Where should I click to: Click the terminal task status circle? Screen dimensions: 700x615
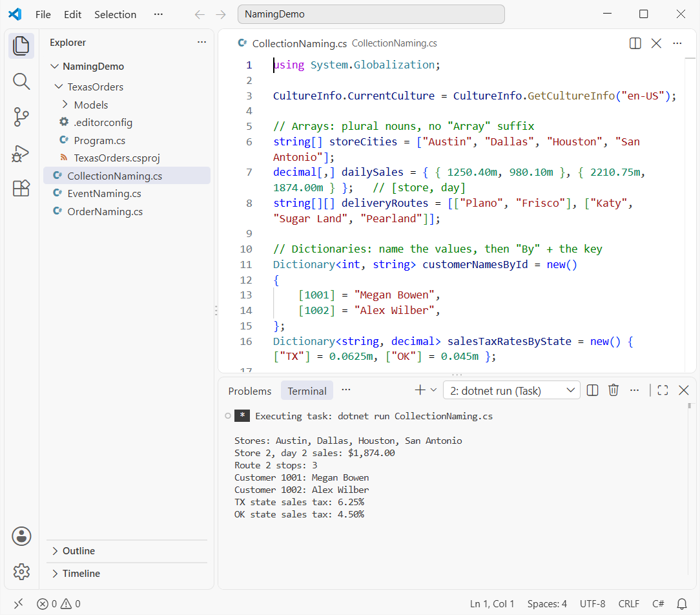pyautogui.click(x=228, y=416)
